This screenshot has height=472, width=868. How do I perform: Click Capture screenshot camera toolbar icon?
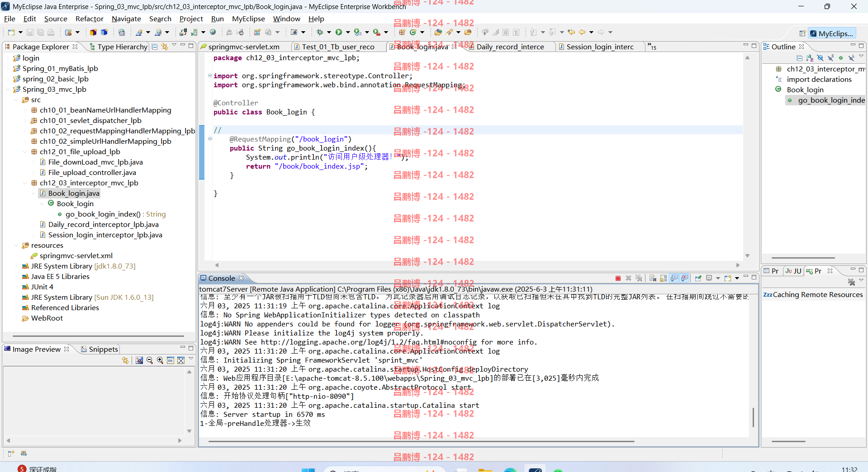pos(294,32)
